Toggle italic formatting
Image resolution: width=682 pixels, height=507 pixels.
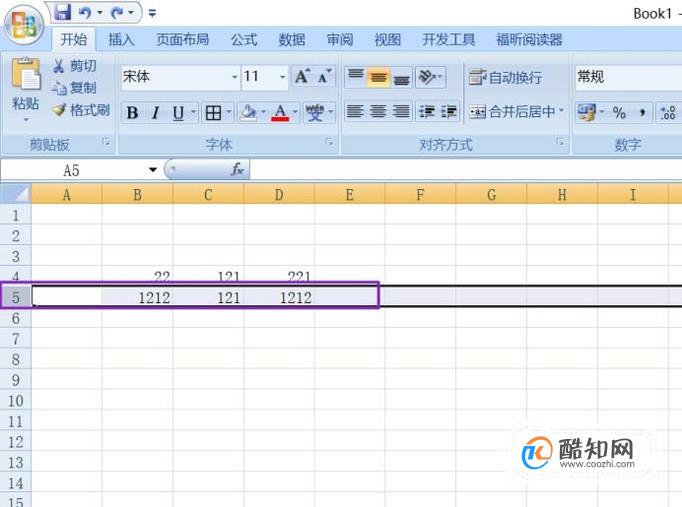pyautogui.click(x=155, y=113)
